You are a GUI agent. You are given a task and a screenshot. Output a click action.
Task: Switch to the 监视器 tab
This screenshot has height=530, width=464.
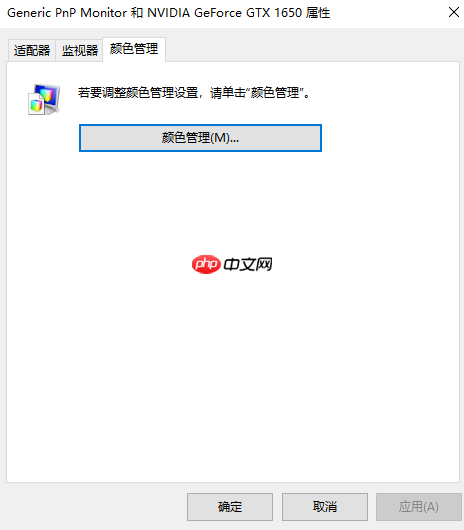pyautogui.click(x=80, y=50)
